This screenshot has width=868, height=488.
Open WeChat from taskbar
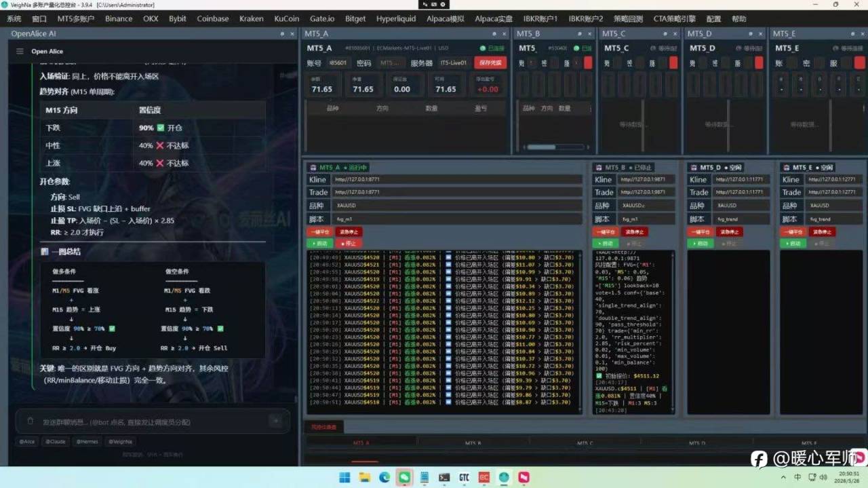pyautogui.click(x=404, y=477)
